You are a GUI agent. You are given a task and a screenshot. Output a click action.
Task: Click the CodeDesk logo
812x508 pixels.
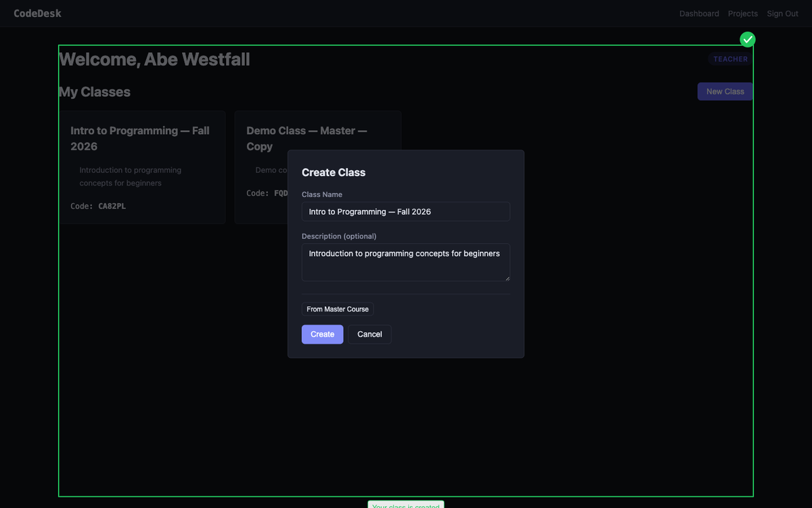point(37,14)
